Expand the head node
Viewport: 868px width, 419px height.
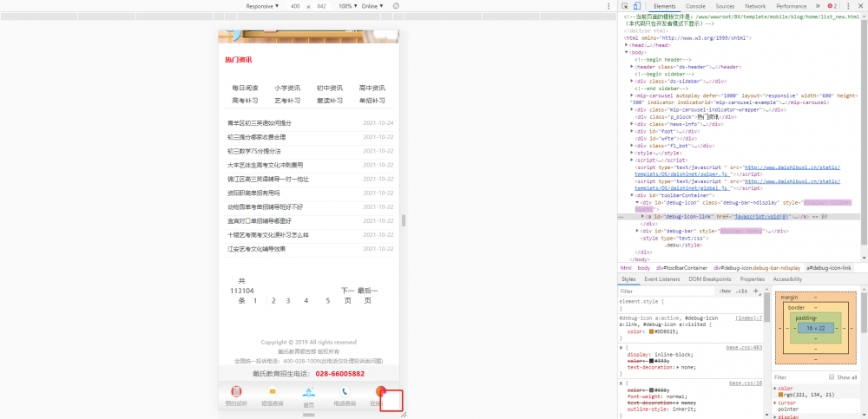coord(626,45)
